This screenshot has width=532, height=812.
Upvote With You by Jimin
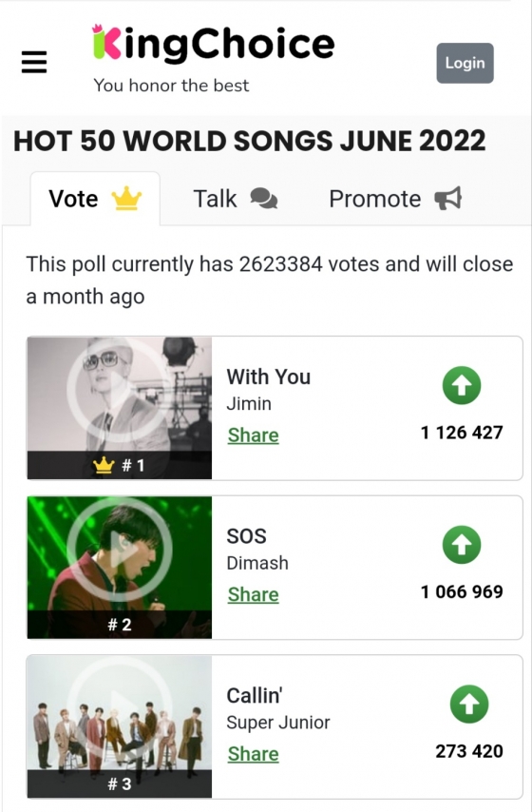pyautogui.click(x=462, y=385)
